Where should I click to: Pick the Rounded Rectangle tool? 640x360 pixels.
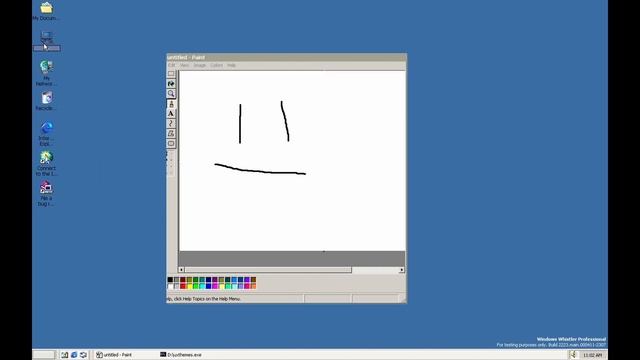point(171,143)
